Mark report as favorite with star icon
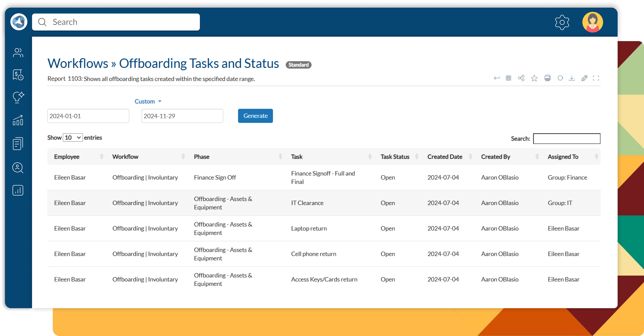644x336 pixels. [x=534, y=78]
